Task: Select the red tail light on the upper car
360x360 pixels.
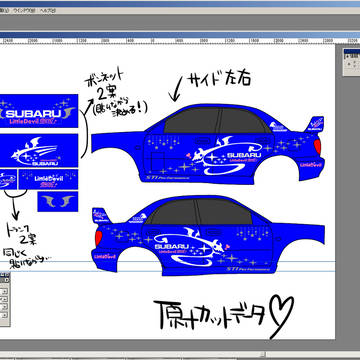Action: coord(318,147)
